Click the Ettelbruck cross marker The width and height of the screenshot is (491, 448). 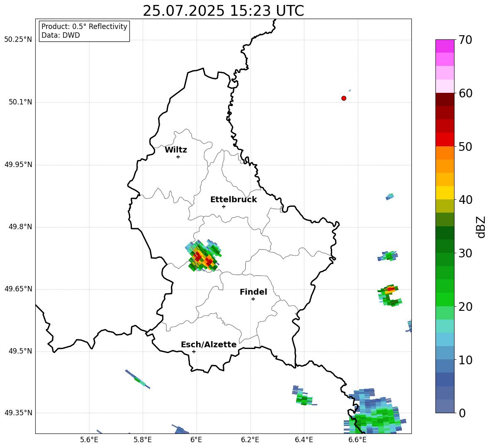click(224, 206)
